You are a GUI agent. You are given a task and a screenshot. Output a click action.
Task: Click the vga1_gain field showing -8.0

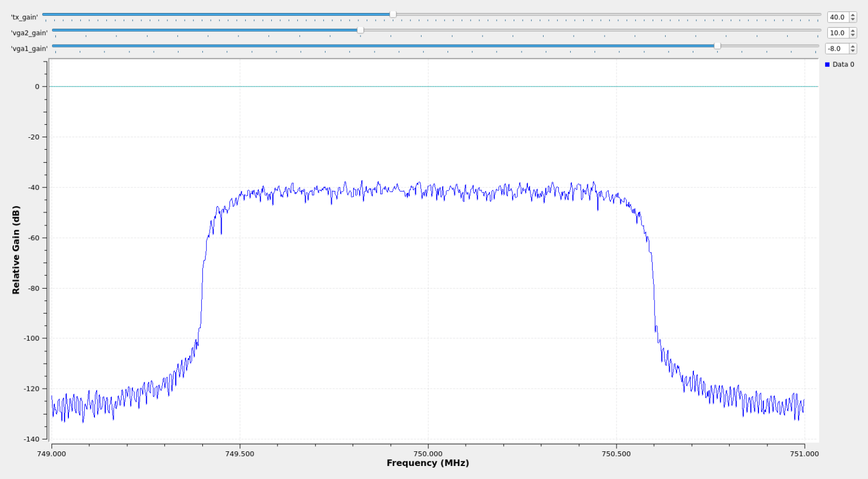tap(836, 49)
